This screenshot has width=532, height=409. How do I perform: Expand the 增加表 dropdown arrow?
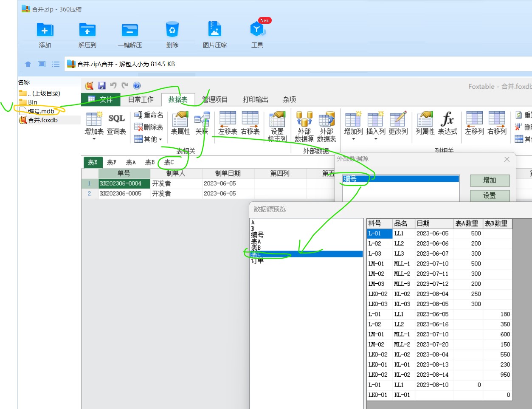[x=94, y=139]
